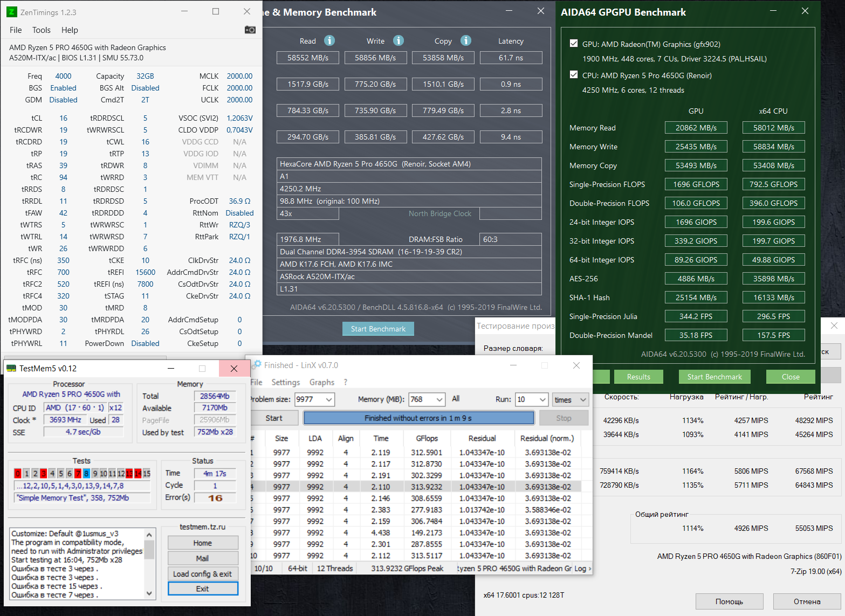Click the TestMem5 Time '4m 17s' value
The width and height of the screenshot is (845, 616).
pyautogui.click(x=215, y=473)
